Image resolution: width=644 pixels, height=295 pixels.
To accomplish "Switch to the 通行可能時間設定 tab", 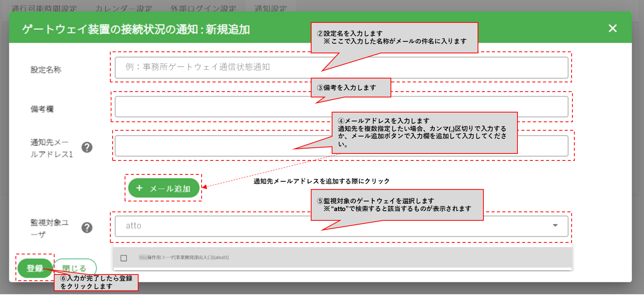I will click(x=44, y=9).
